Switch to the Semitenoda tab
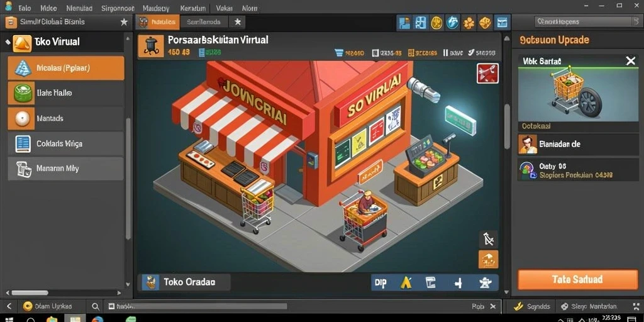The height and width of the screenshot is (322, 644). point(203,22)
